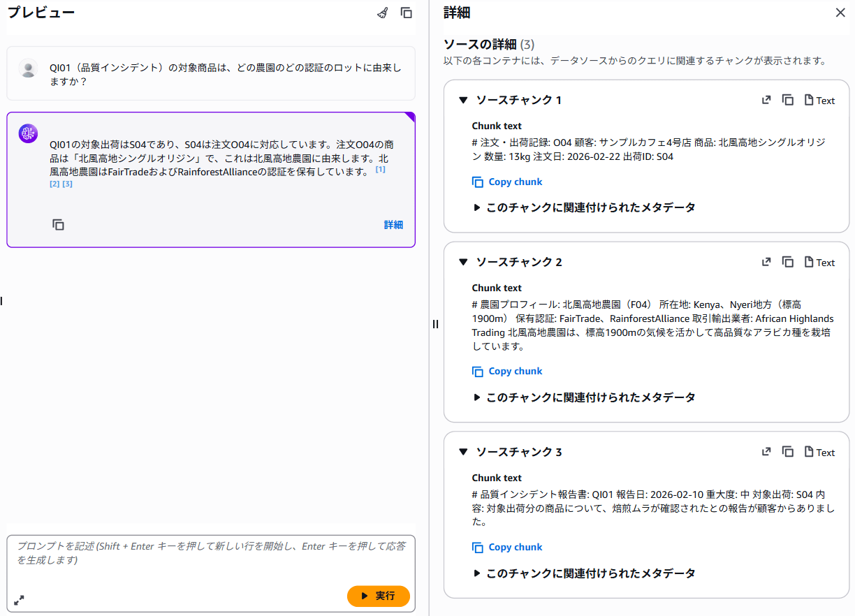Click Copy chunk in ソースチャンク 3

tap(508, 548)
